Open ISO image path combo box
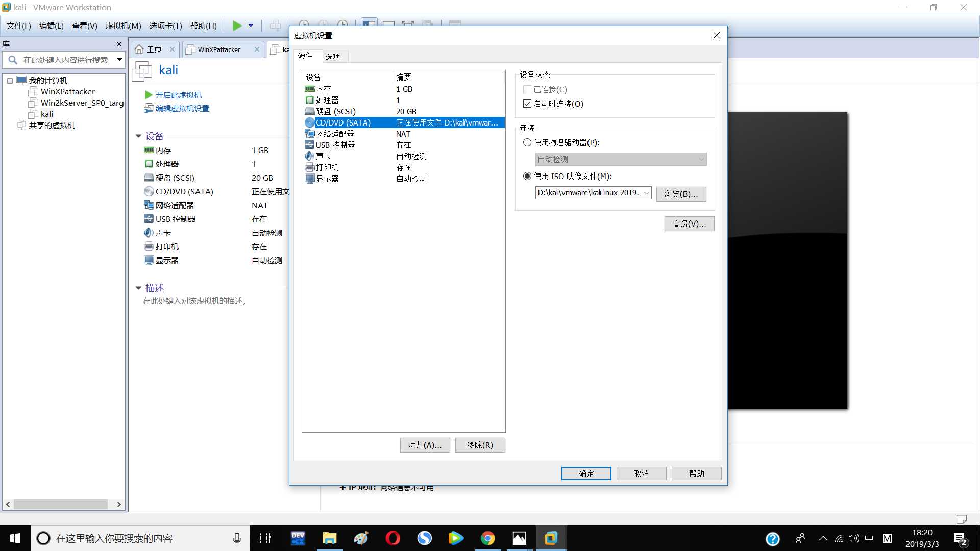Screen dimensions: 980x551 pyautogui.click(x=593, y=193)
